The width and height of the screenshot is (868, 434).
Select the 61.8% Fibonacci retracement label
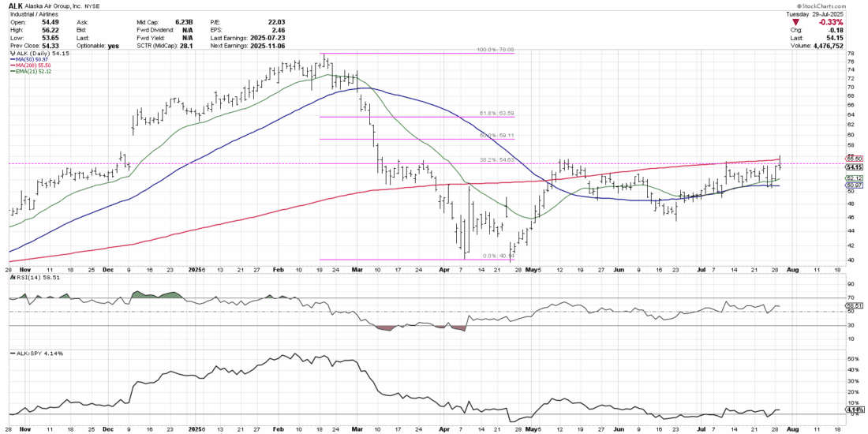[493, 114]
